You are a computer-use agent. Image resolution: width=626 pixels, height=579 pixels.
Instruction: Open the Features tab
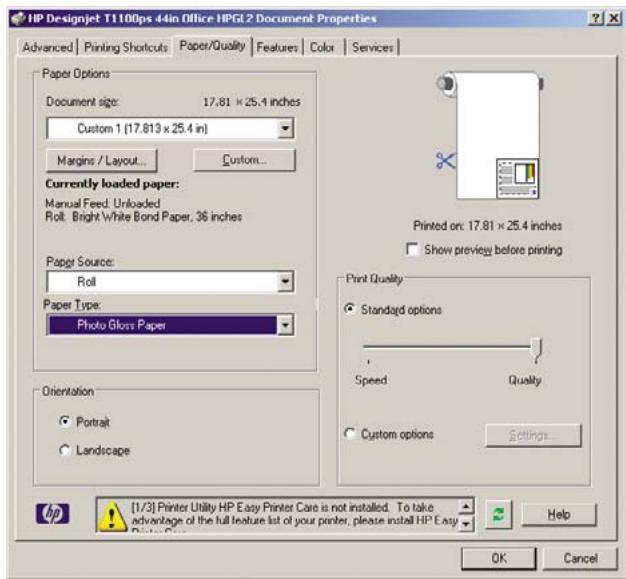[x=277, y=47]
